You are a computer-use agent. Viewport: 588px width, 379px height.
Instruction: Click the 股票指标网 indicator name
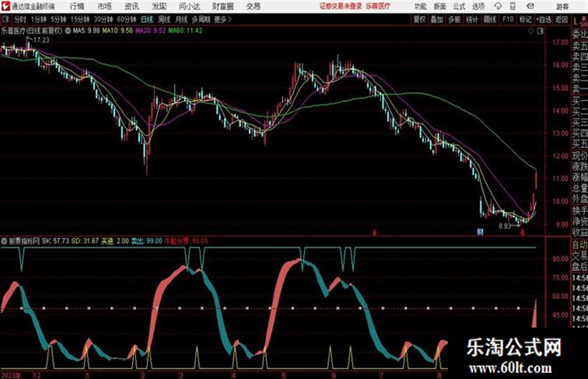(24, 241)
